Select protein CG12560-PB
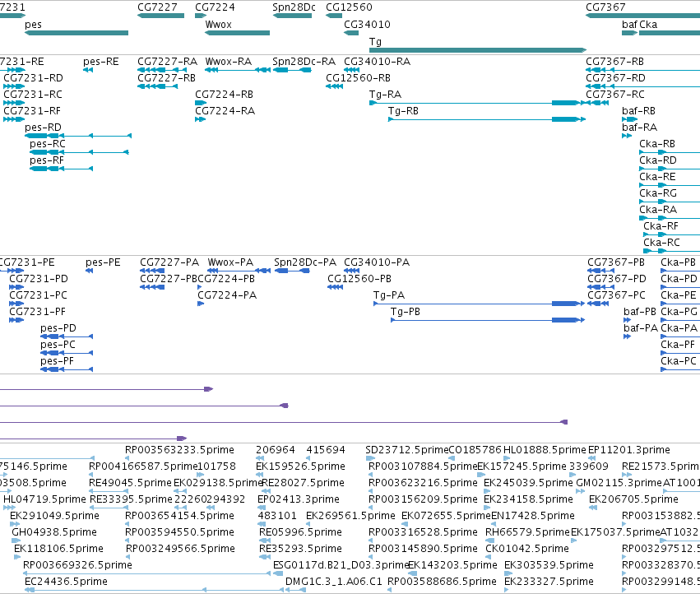 pos(336,287)
